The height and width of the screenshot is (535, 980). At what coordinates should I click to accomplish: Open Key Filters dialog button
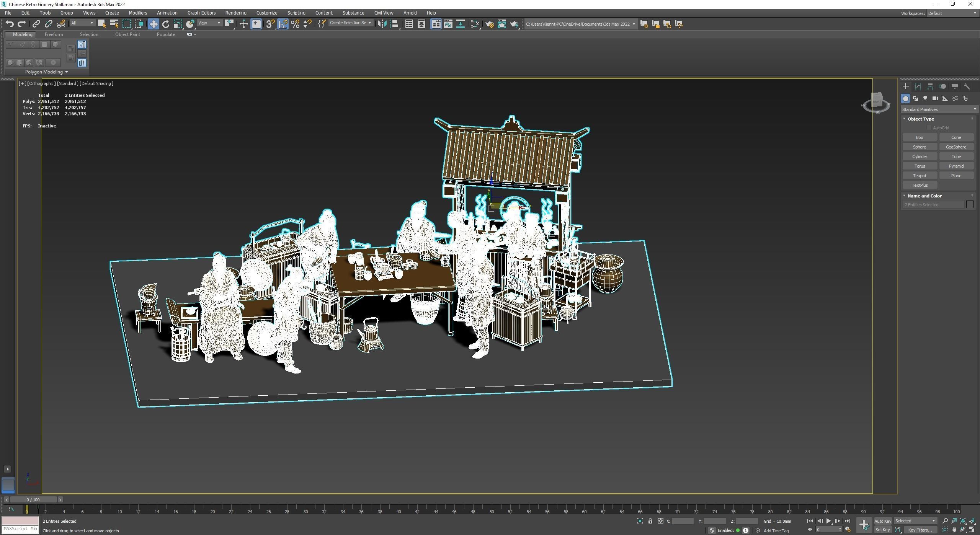pos(920,530)
